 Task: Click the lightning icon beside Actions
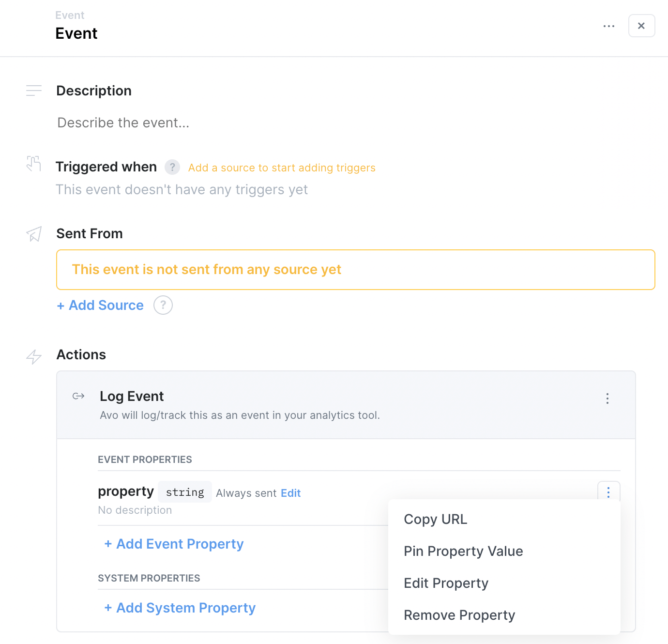coord(33,357)
